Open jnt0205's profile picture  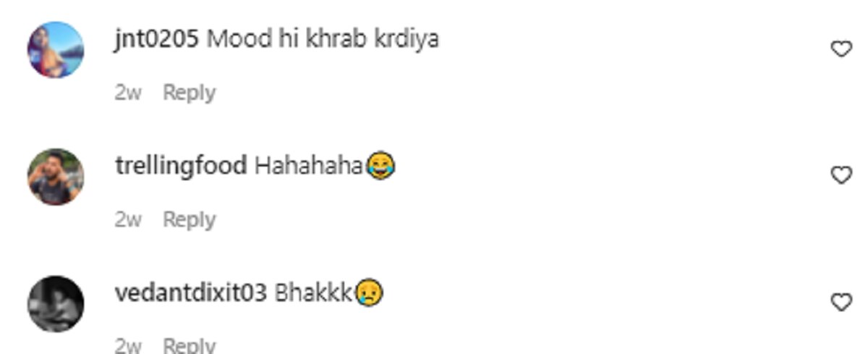tap(56, 50)
